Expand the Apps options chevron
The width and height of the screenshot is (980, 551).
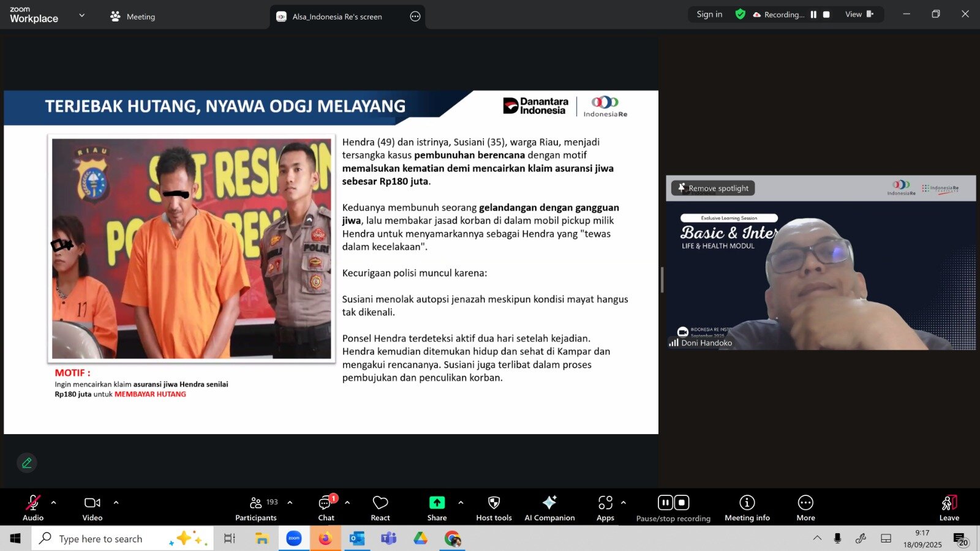coord(624,503)
